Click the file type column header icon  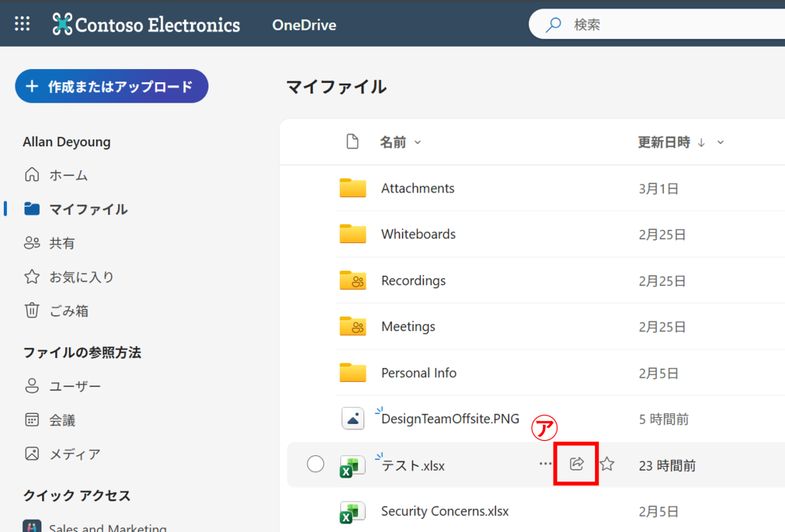pyautogui.click(x=353, y=142)
